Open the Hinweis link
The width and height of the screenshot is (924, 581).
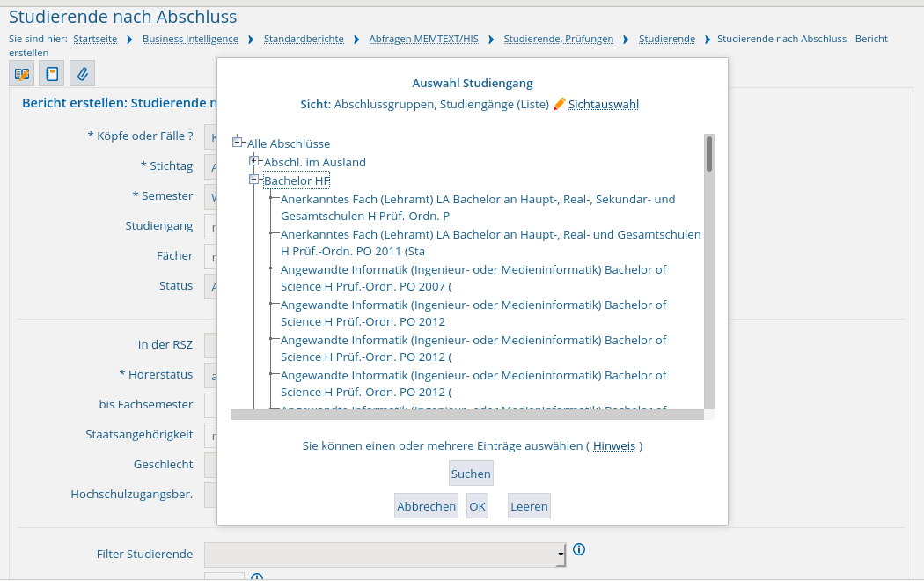click(x=613, y=445)
